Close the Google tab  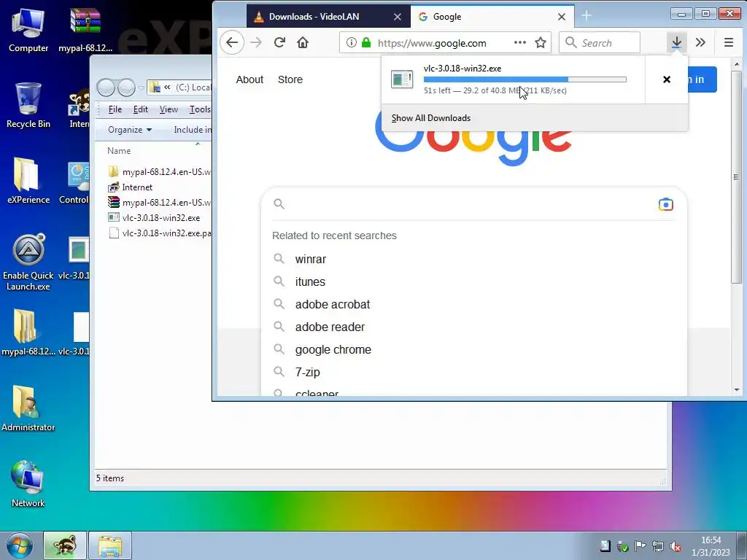pyautogui.click(x=562, y=17)
